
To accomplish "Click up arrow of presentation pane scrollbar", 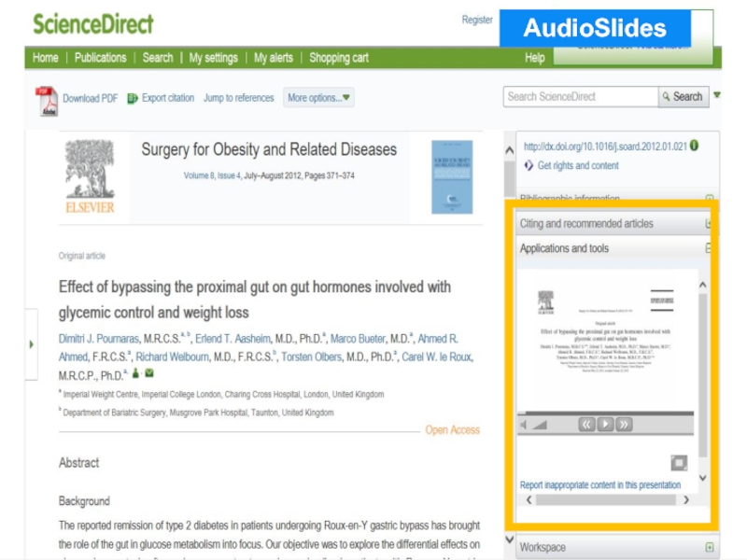I will pos(703,285).
